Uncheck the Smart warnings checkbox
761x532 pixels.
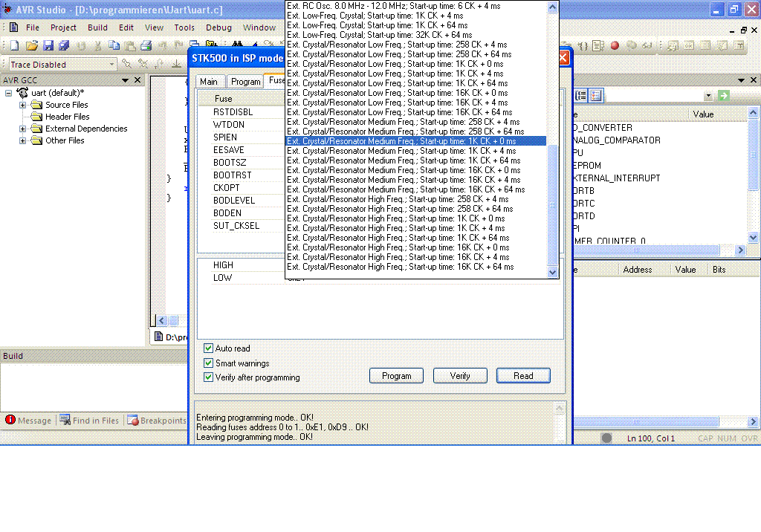point(208,363)
